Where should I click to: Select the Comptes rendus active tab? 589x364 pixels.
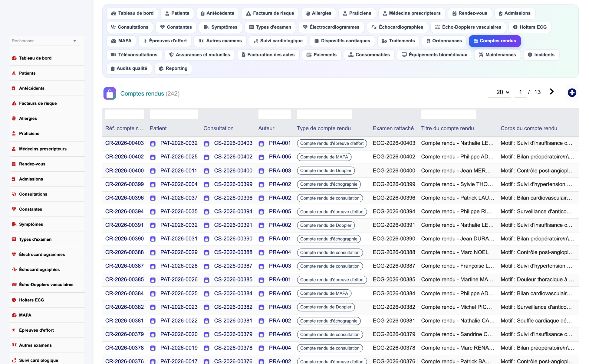coord(495,41)
